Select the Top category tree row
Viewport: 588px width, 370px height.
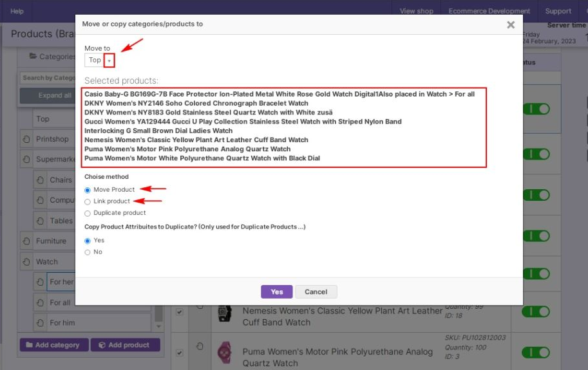click(54, 118)
